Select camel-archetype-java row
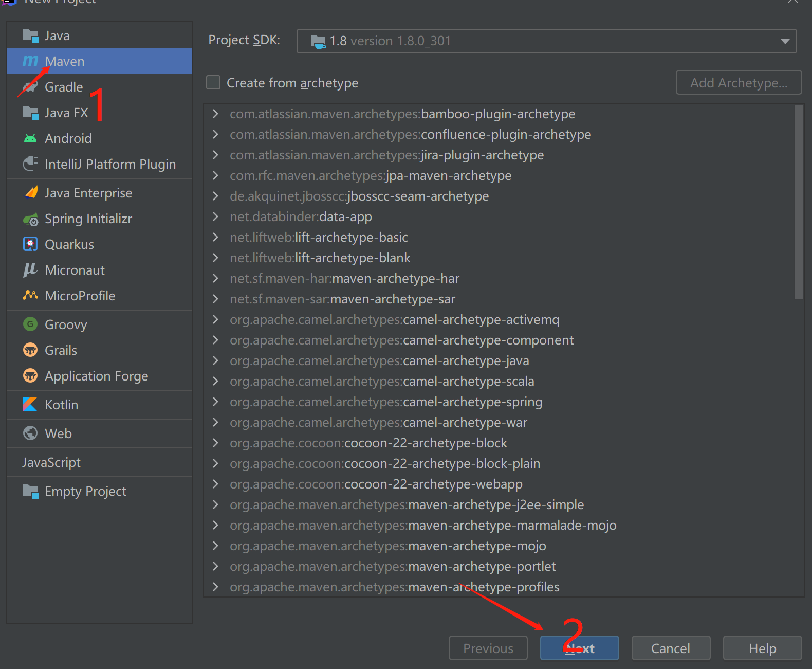This screenshot has width=812, height=669. (504, 360)
